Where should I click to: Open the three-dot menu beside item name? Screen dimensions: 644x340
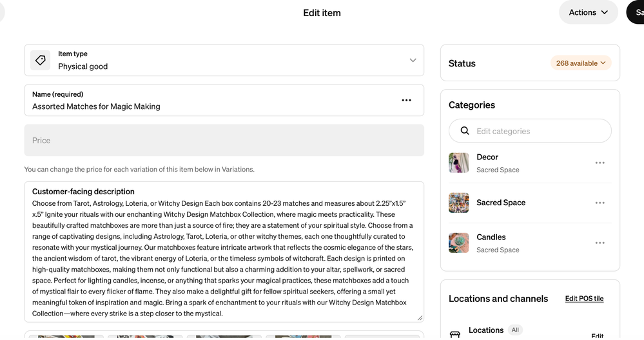coord(406,100)
